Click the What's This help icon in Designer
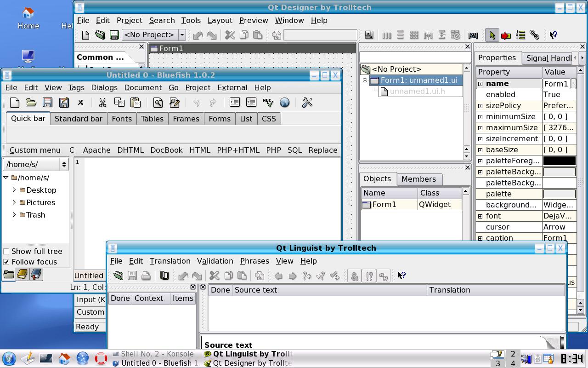 pyautogui.click(x=553, y=35)
